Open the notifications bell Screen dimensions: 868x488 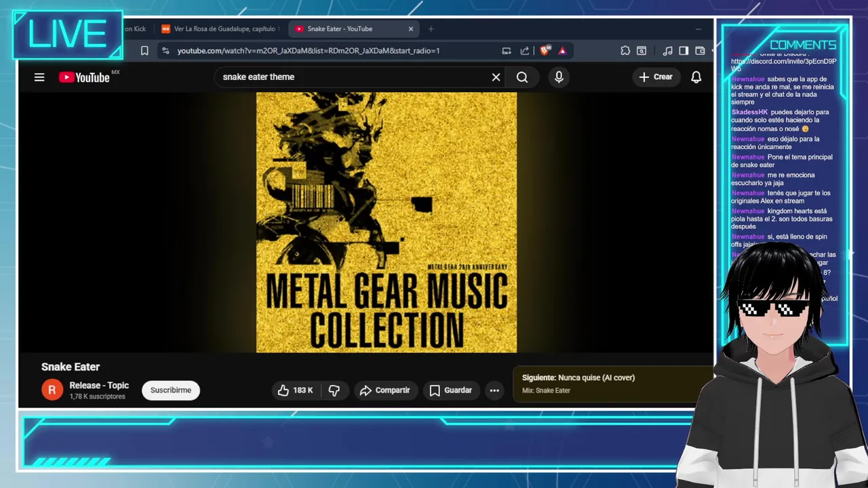[x=696, y=77]
